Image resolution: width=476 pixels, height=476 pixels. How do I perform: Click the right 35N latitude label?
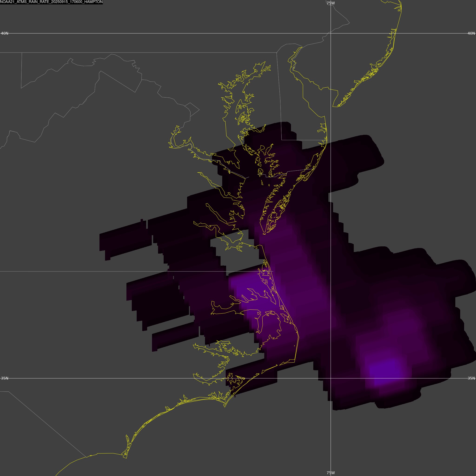[x=471, y=378]
